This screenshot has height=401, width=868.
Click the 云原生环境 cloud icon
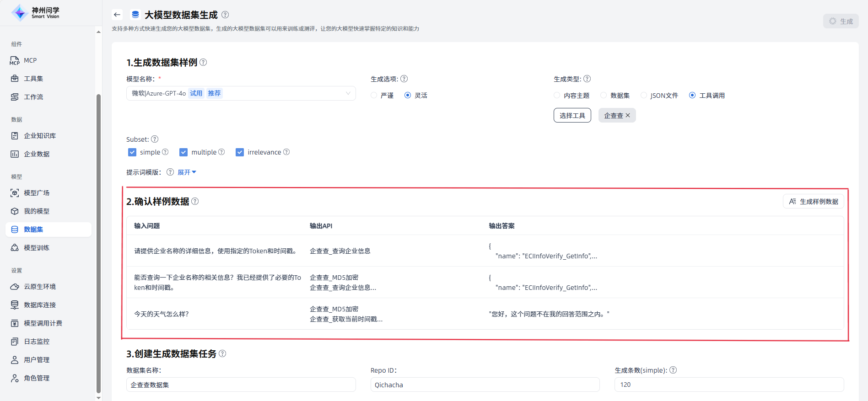click(15, 287)
